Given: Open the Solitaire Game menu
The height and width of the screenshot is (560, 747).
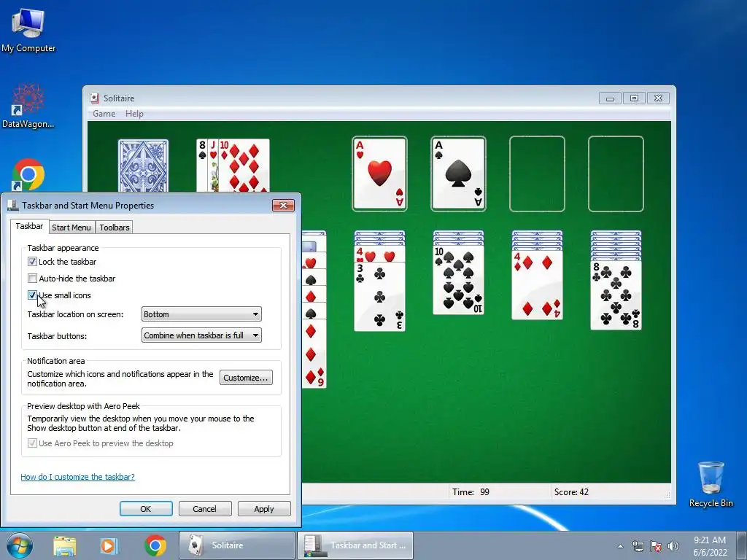Looking at the screenshot, I should point(104,113).
